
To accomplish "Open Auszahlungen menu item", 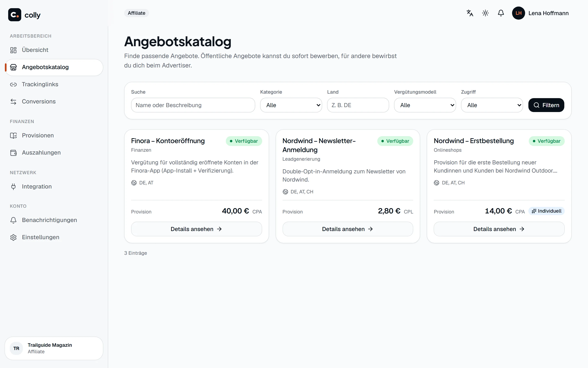I will click(54, 153).
